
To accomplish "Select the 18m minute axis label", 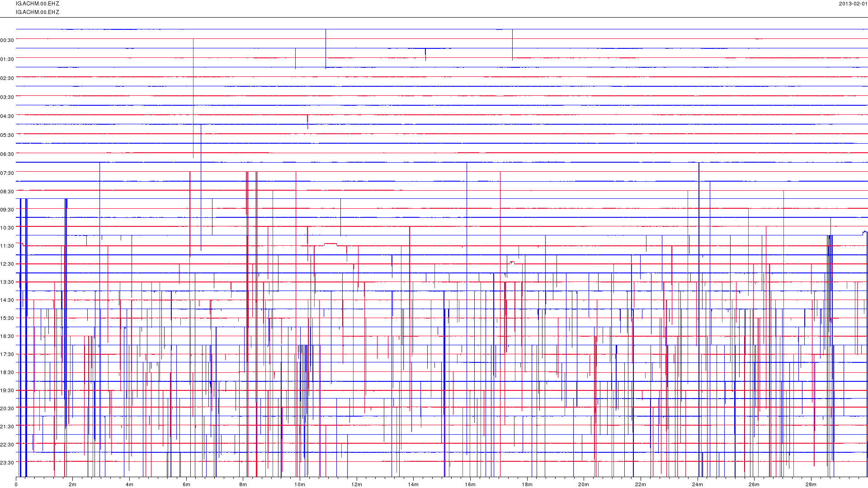I will [x=527, y=485].
